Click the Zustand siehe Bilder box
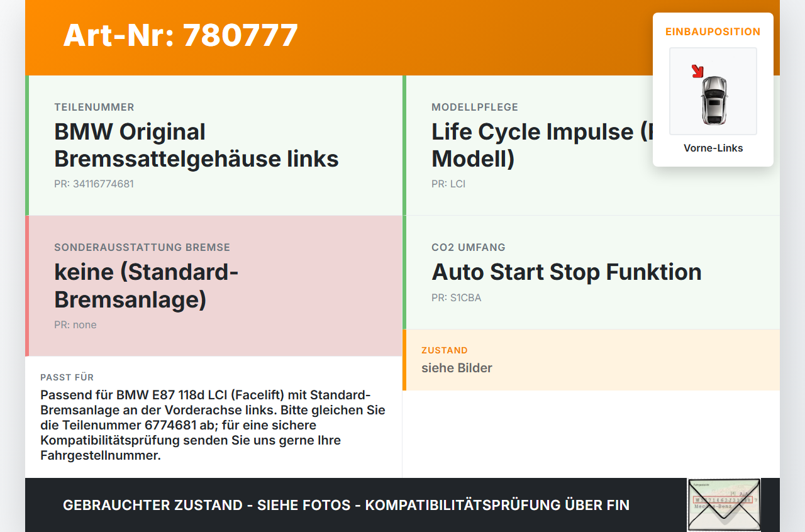 (x=591, y=360)
